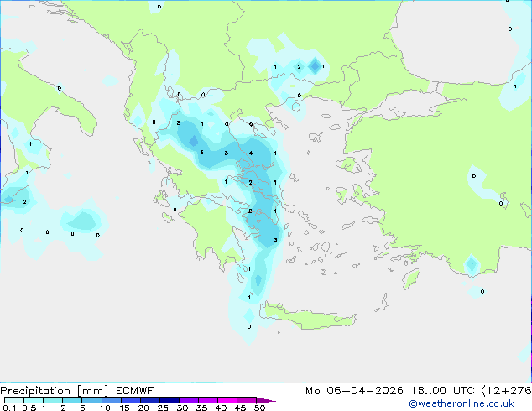Click the "25" legend scale label
Viewport: 532px width, 411px height.
[163, 408]
